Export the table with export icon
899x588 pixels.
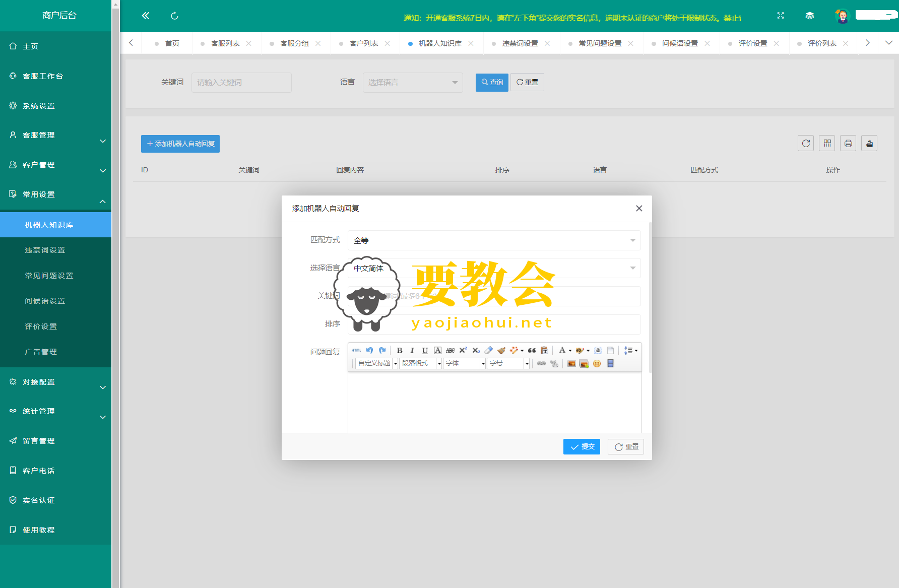pyautogui.click(x=869, y=144)
